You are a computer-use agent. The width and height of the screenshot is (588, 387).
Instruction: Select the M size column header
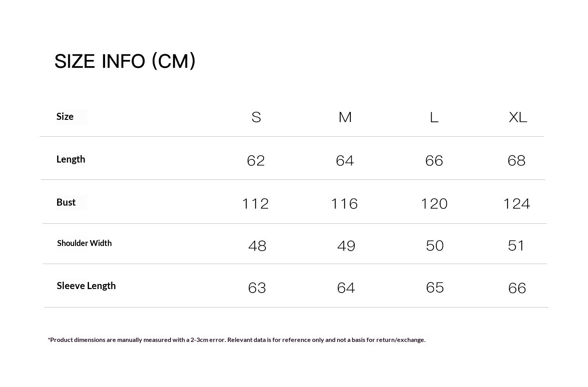pyautogui.click(x=345, y=117)
